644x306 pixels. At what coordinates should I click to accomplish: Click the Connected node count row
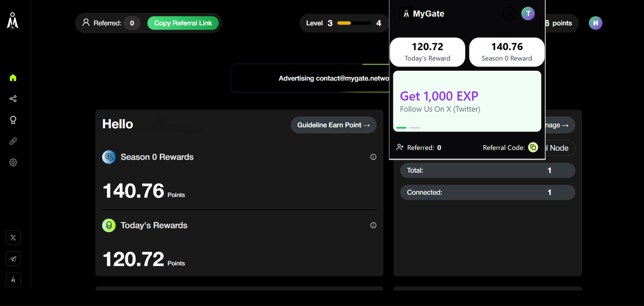[x=488, y=192]
